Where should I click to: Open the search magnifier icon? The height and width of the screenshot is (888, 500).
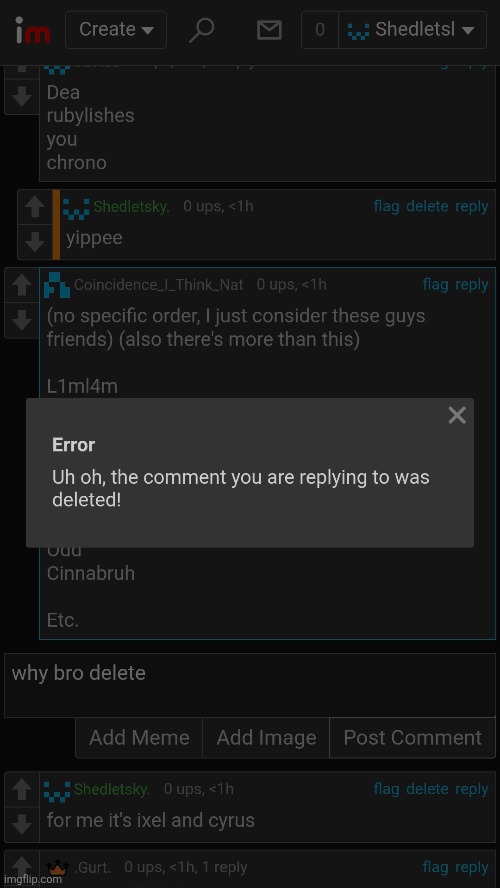(x=201, y=30)
